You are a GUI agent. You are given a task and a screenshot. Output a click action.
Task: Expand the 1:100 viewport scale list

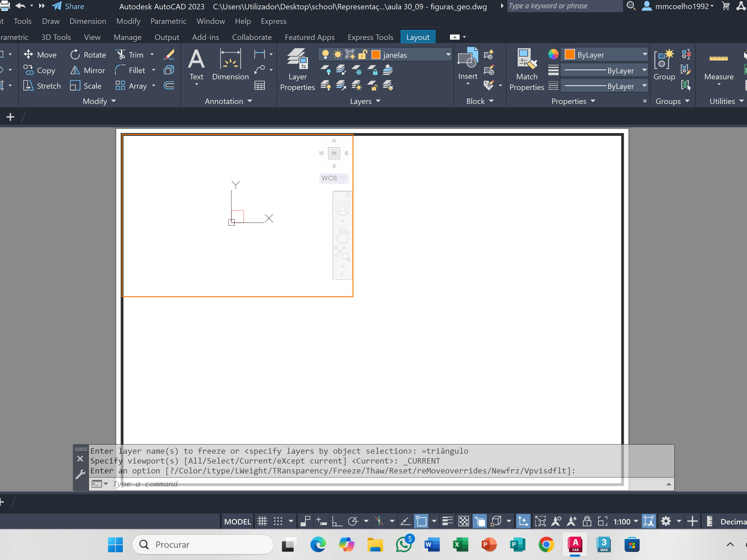[x=636, y=522]
